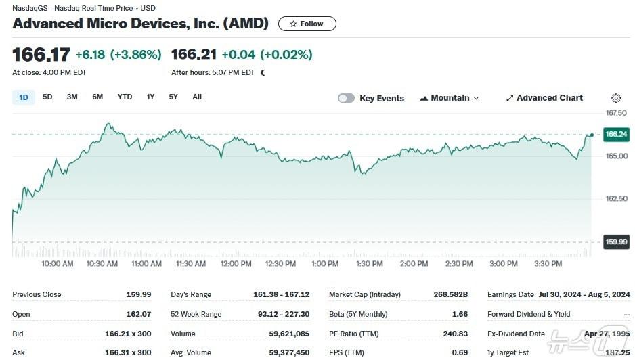Select the 1D time range tab
The width and height of the screenshot is (635, 364).
(23, 97)
